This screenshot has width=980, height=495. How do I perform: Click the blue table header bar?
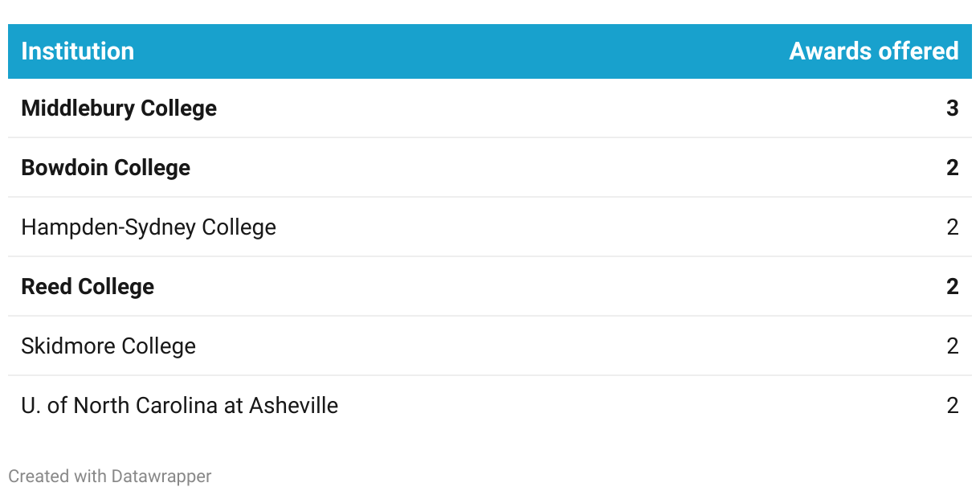tap(490, 51)
